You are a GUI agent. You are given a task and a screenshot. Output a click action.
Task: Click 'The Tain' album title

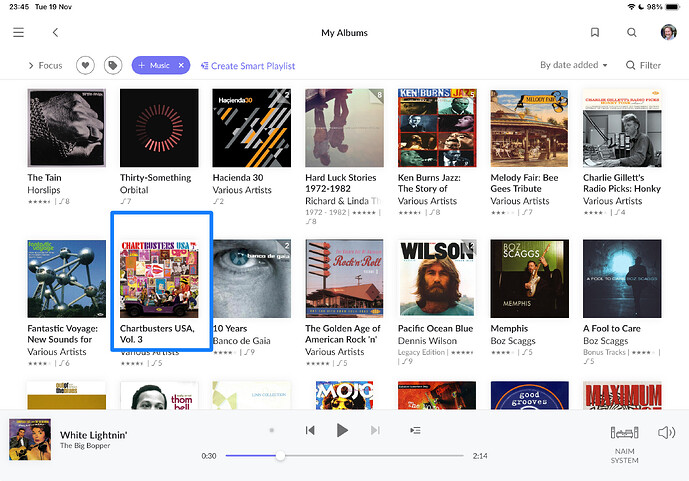point(44,177)
